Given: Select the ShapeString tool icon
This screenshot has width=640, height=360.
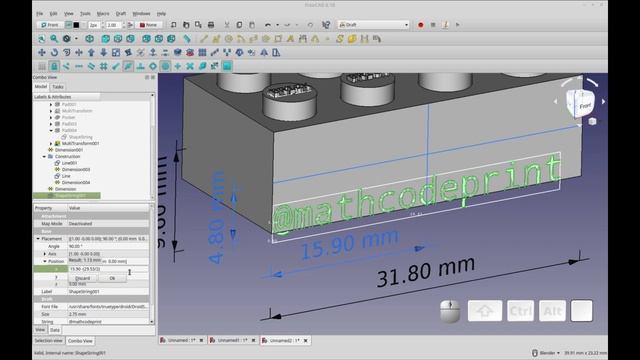Looking at the screenshot, I should pos(340,39).
